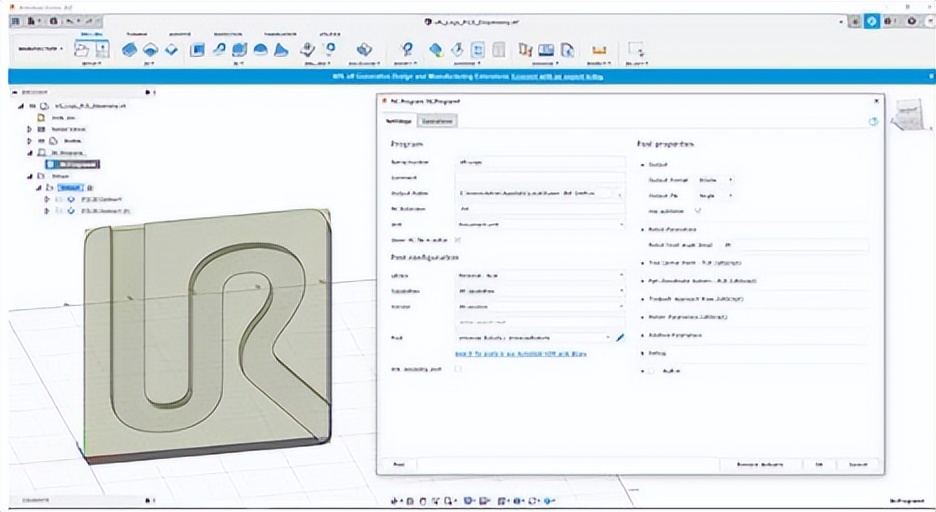Switch to the Operations tab

[438, 121]
